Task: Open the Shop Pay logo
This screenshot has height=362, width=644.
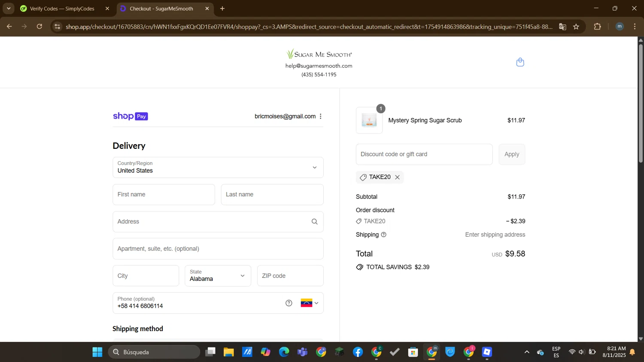Action: [131, 116]
